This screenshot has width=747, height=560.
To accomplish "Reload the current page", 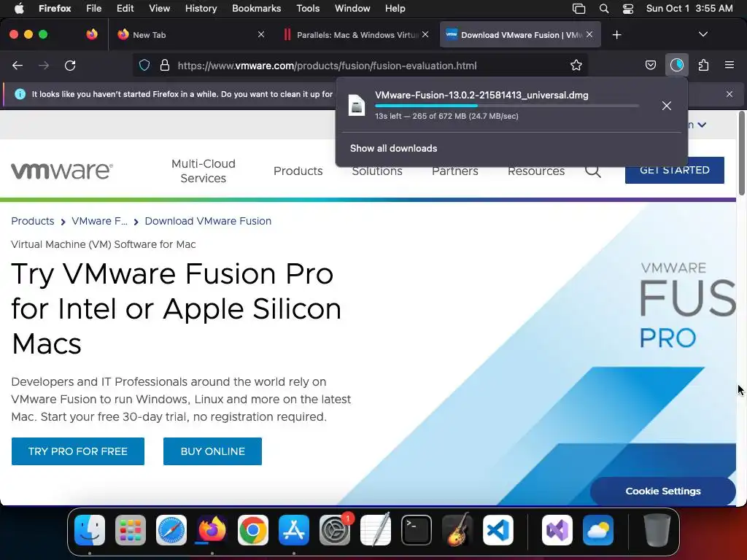I will [70, 66].
